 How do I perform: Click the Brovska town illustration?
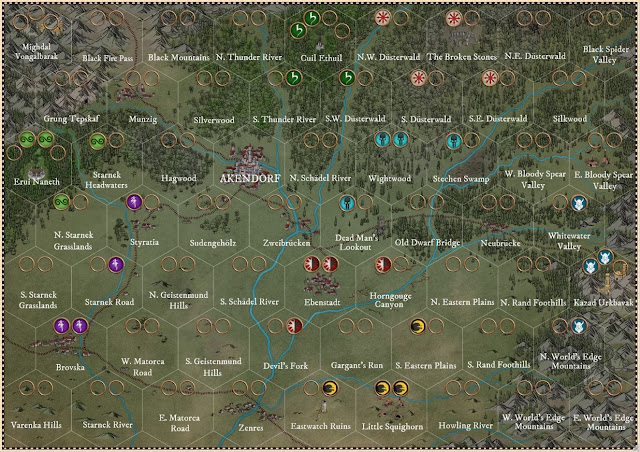click(x=61, y=346)
